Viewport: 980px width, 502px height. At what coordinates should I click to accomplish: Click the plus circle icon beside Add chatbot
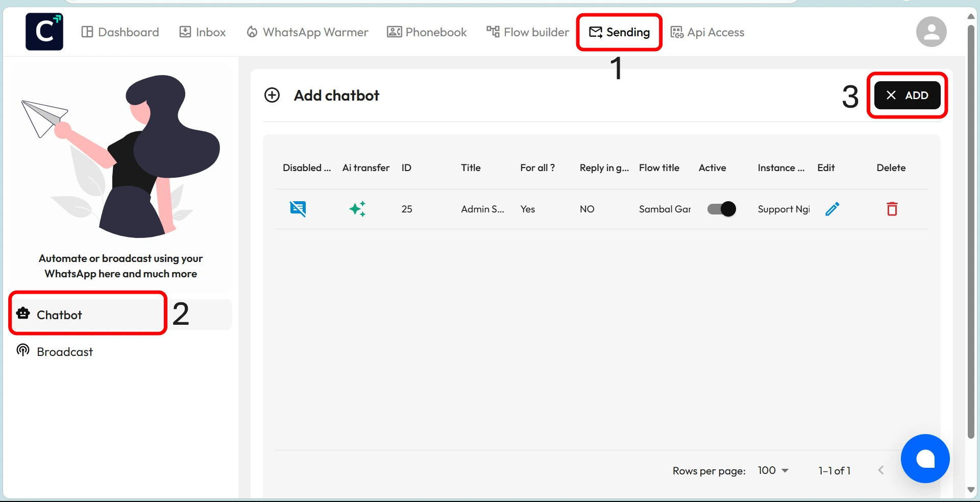tap(272, 95)
